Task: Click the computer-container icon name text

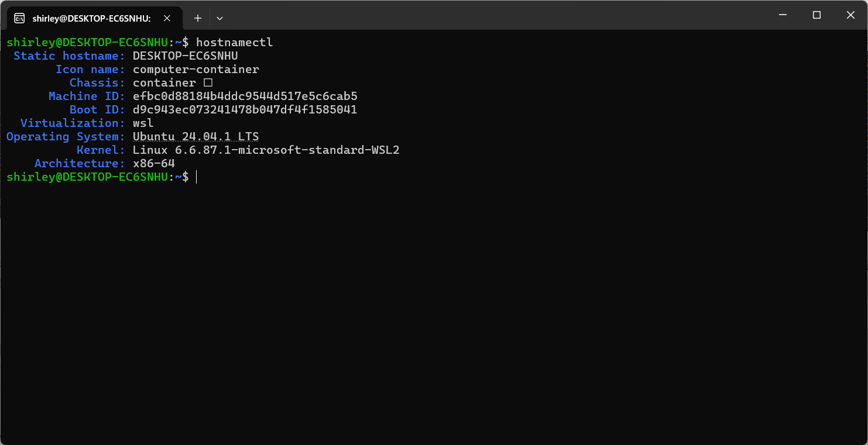Action: (x=195, y=69)
